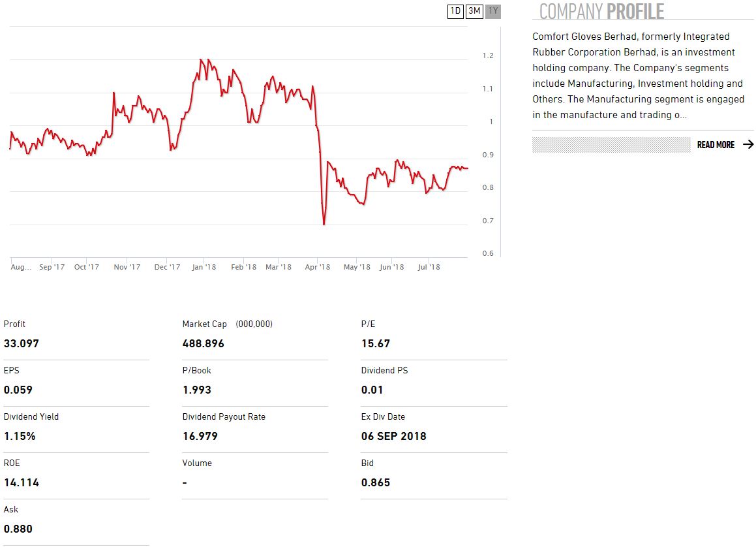Click the Ask price 0.880

pos(18,529)
